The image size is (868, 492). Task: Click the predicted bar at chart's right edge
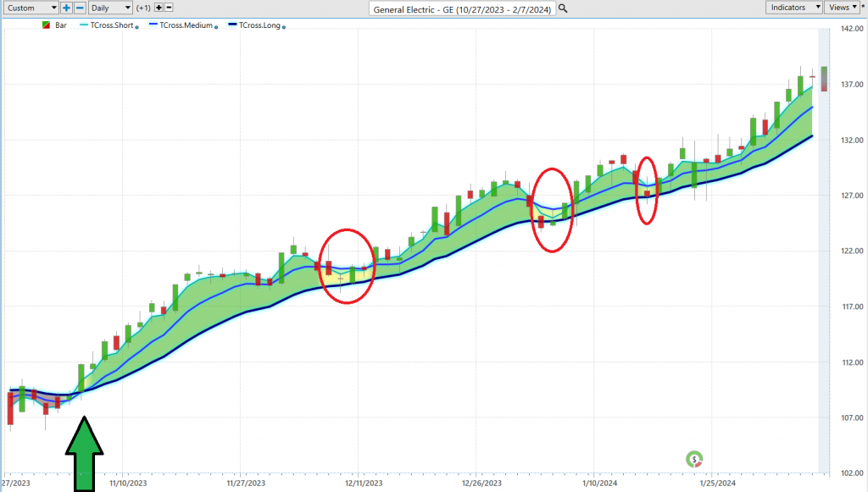pos(824,79)
